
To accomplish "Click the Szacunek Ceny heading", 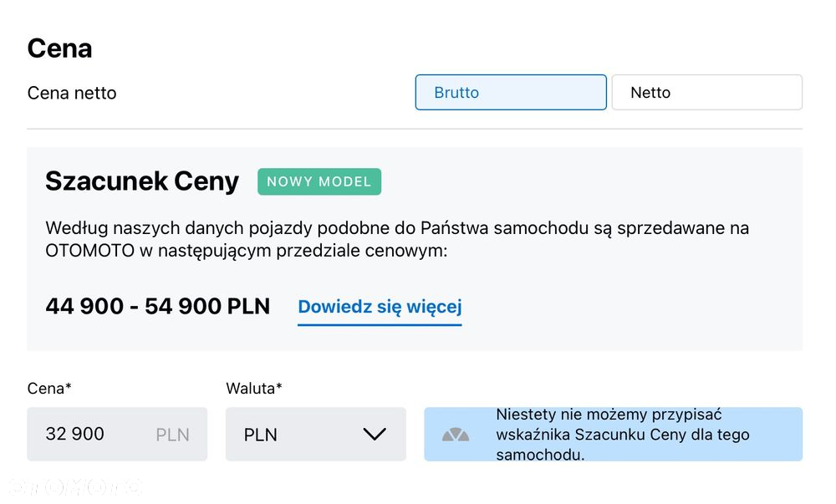I will (x=142, y=181).
